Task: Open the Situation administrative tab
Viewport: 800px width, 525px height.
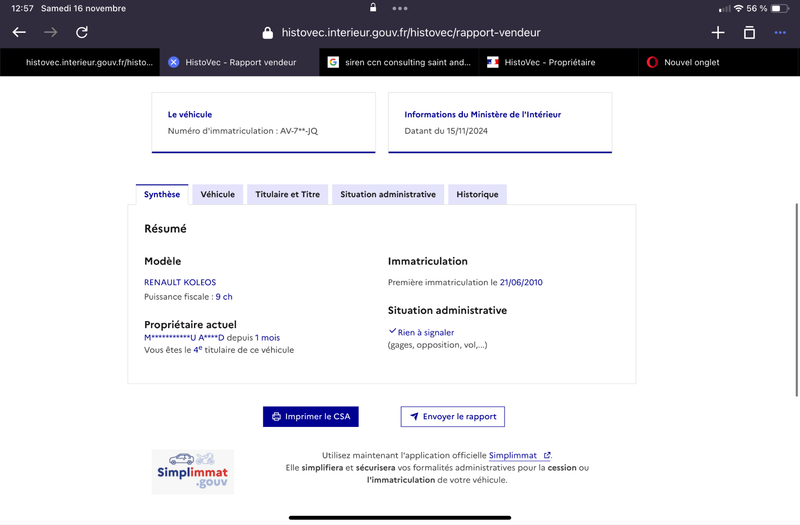Action: tap(388, 194)
